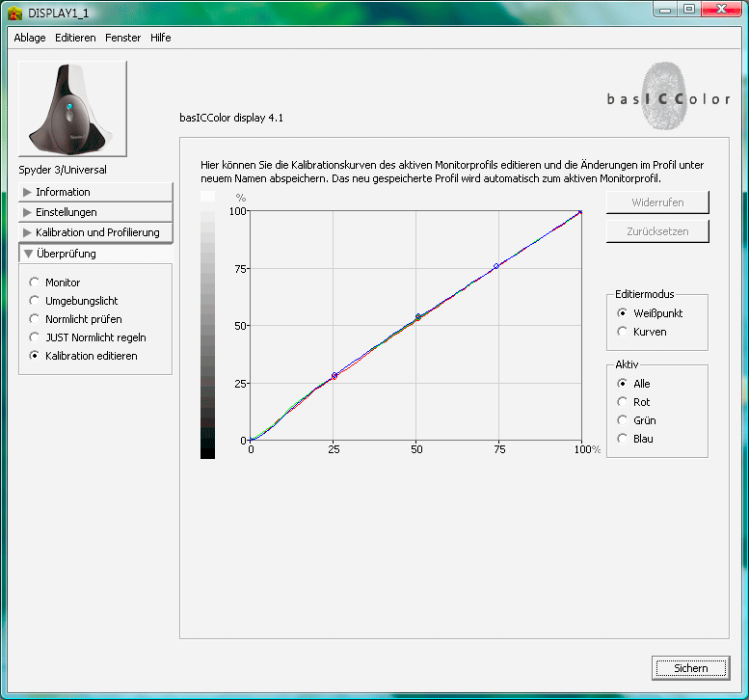Click the grayscale gradient strip

click(x=207, y=323)
